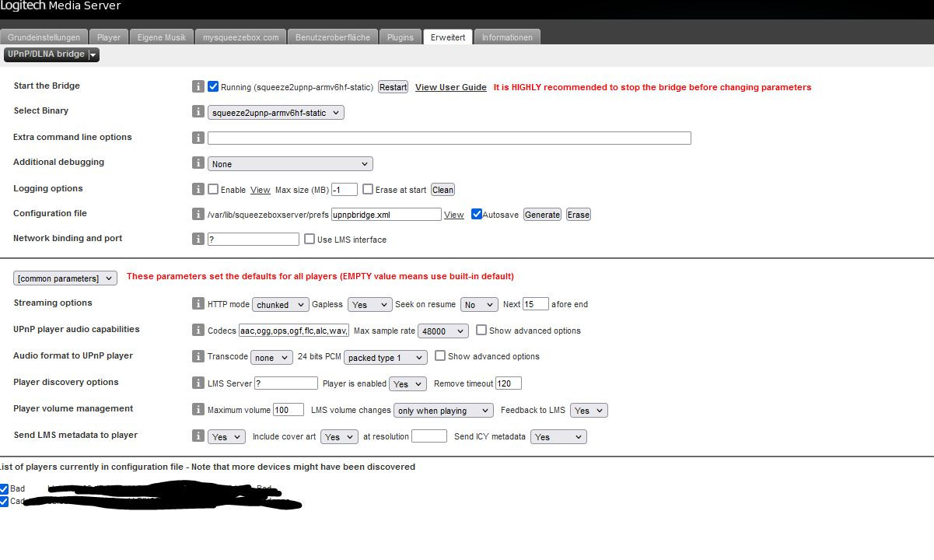Click info icon for Audio format to UPnP player
The width and height of the screenshot is (934, 560).
tap(198, 356)
